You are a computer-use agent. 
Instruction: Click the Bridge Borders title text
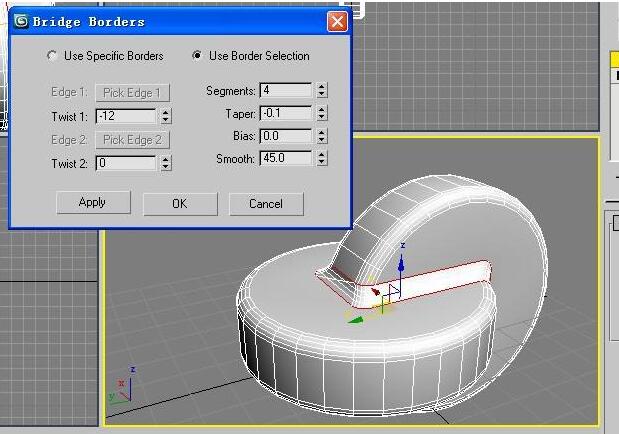coord(88,22)
